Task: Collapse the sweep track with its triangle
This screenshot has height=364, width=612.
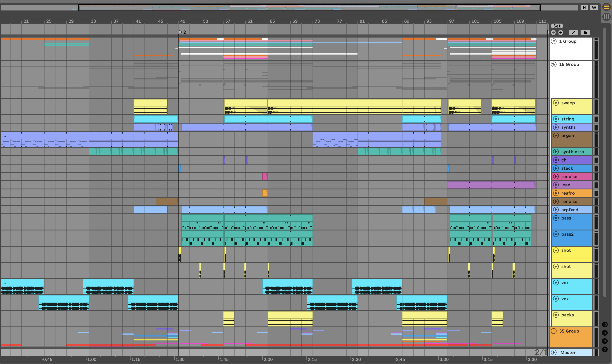Action: pos(556,103)
